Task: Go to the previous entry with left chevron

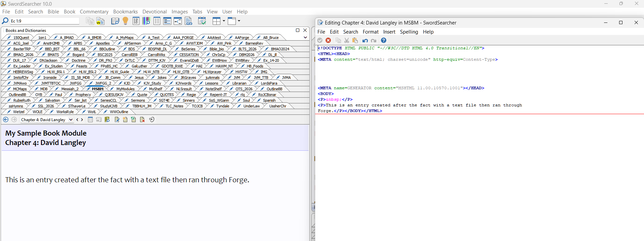Action: coord(77,119)
